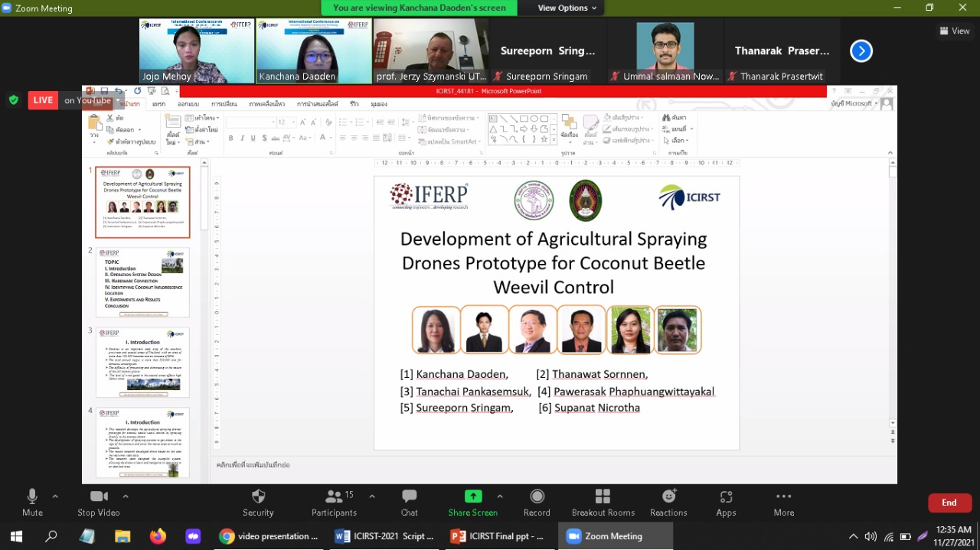
Task: Expand video options arrow beside Stop Video
Action: 126,496
